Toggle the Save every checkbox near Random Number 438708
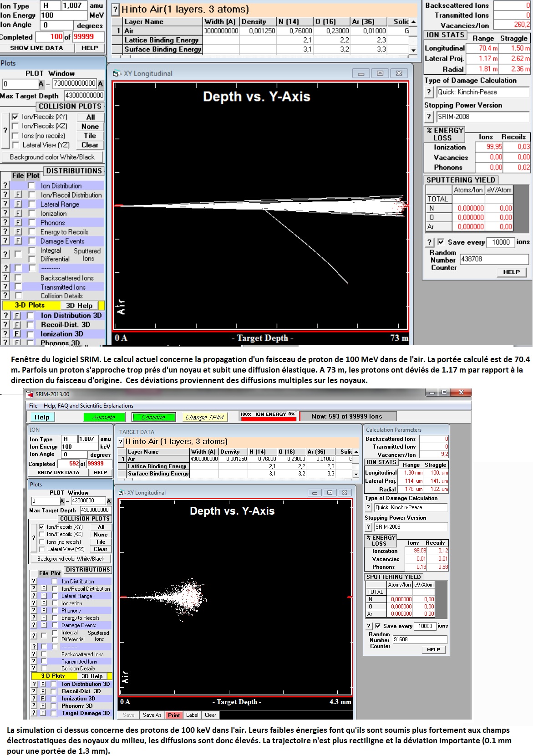Screen dimensions: 533x756 (x=441, y=242)
